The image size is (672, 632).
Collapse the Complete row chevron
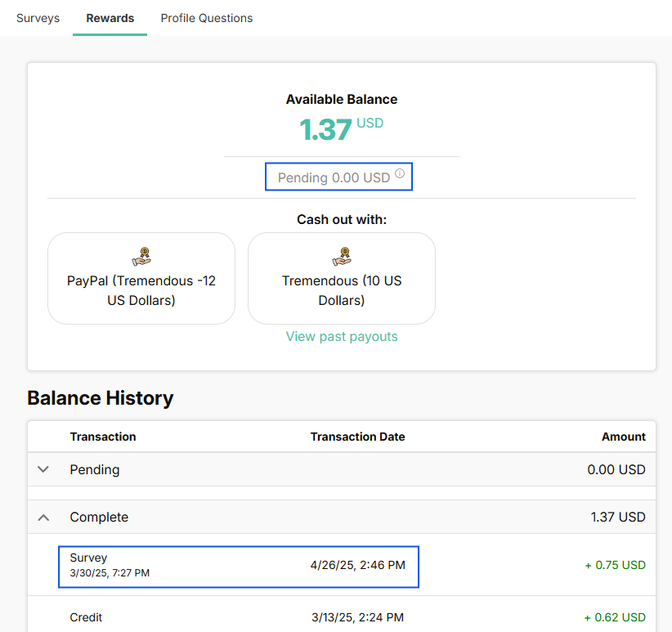point(44,517)
